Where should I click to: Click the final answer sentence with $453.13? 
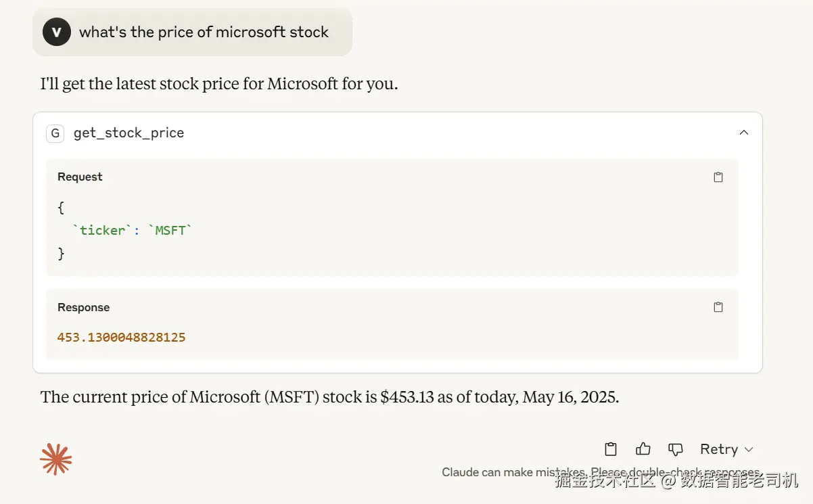click(329, 397)
